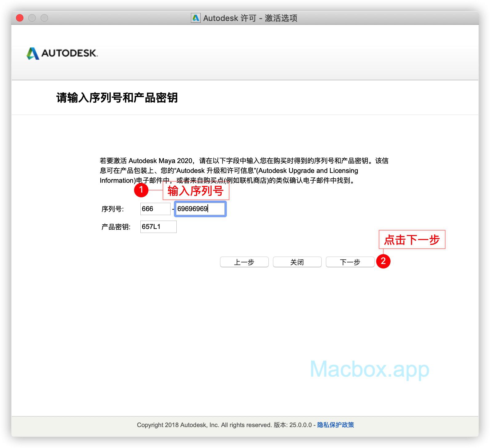Focus the serial number prefix field 666
Screen dimensions: 490x448
(x=155, y=209)
